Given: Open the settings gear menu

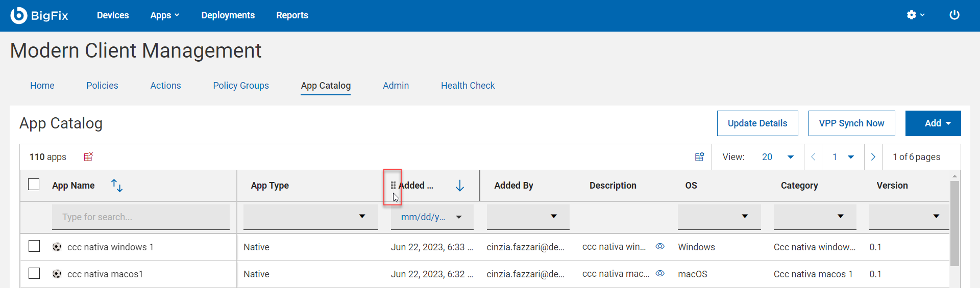Looking at the screenshot, I should 916,15.
